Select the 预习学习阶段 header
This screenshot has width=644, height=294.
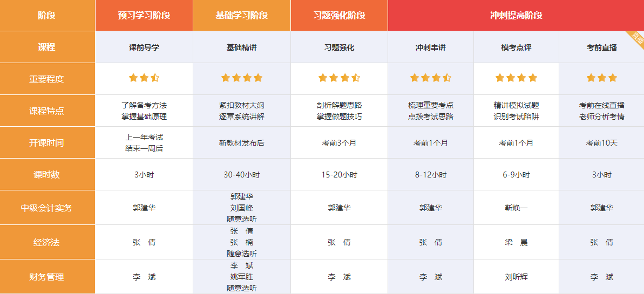[144, 16]
